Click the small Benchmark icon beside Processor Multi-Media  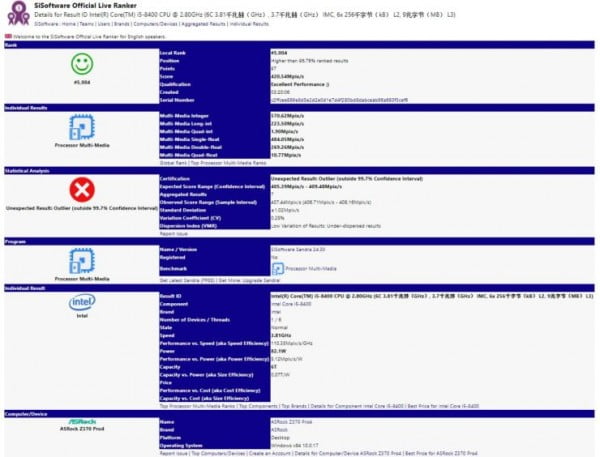pos(277,268)
